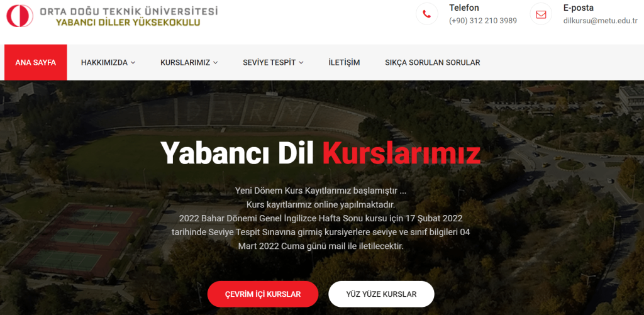Click the Telefon label in header
Screen dimensions: 644x315
point(464,8)
